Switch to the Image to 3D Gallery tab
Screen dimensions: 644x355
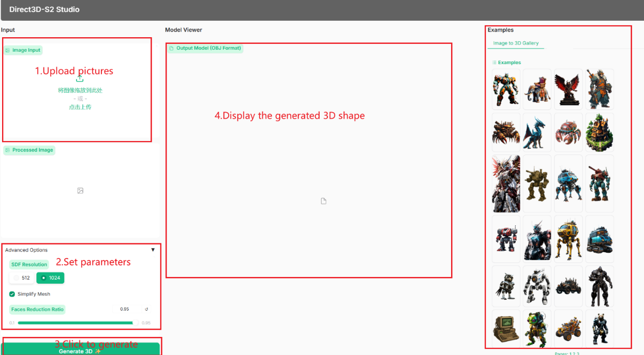(516, 43)
